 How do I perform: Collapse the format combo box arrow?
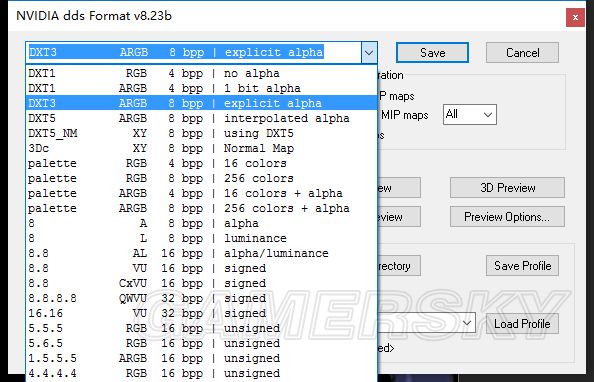click(x=369, y=52)
